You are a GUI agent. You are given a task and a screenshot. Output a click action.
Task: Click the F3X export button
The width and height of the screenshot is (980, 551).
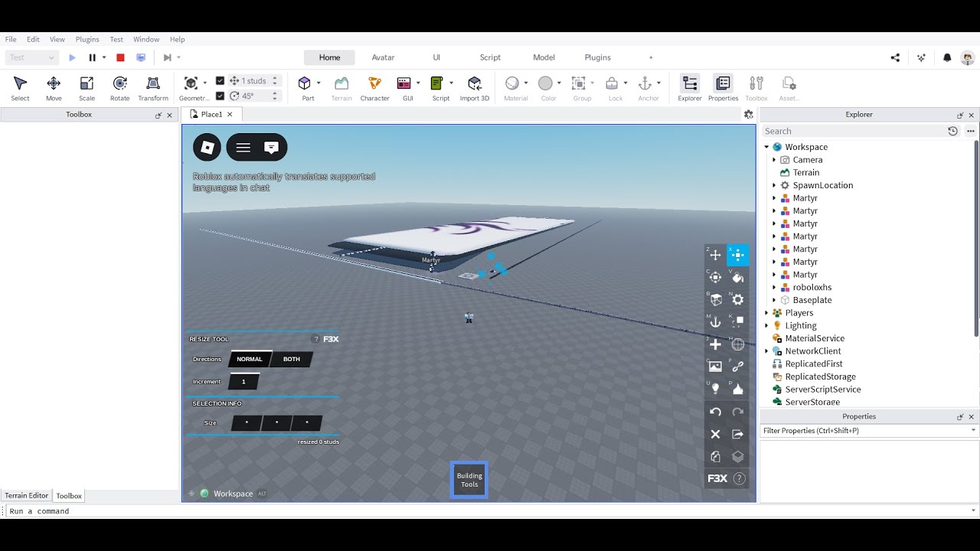click(x=738, y=434)
